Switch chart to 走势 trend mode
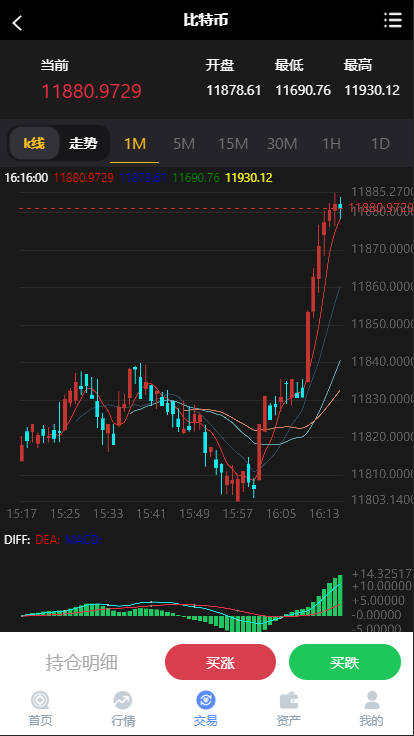The height and width of the screenshot is (736, 414). [84, 143]
